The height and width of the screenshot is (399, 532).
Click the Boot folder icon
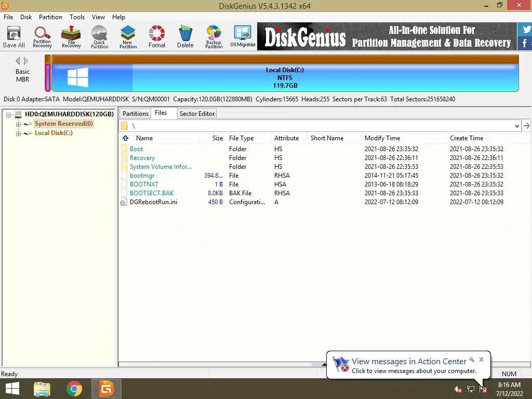pos(125,149)
